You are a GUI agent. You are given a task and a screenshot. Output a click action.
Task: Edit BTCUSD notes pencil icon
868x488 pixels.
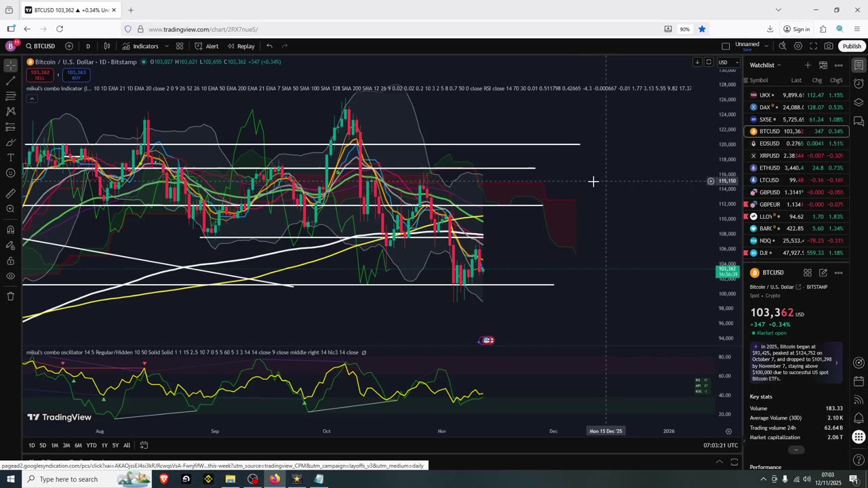(x=823, y=272)
